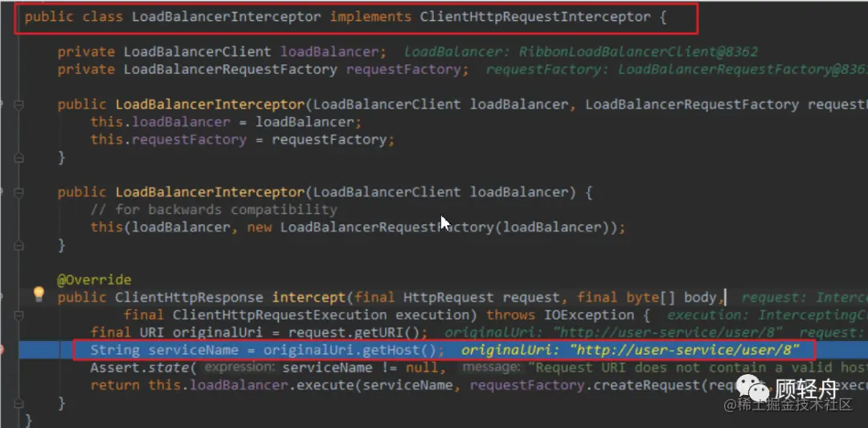The width and height of the screenshot is (868, 428).
Task: Click getHost() call on highlighted line
Action: coord(399,351)
